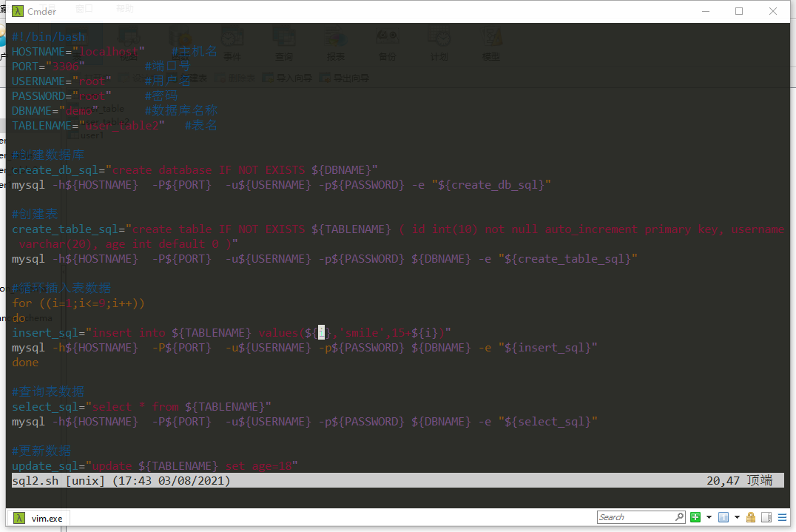
Task: Click the create_db_sql assignment line
Action: [195, 170]
